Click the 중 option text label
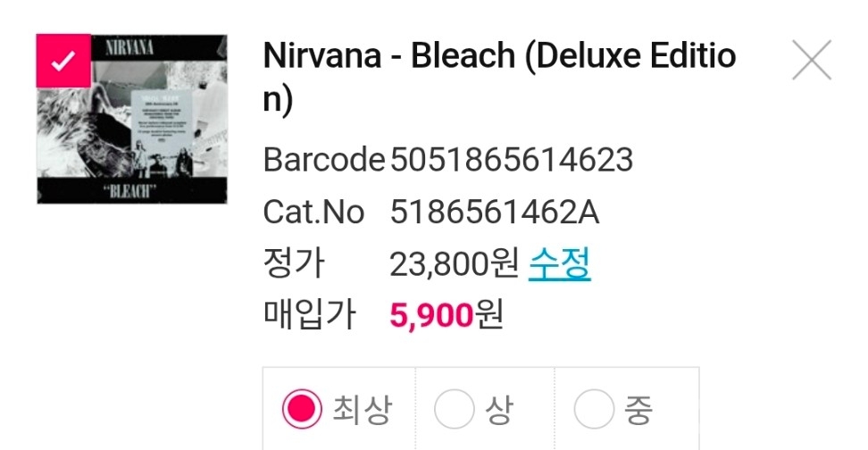Viewport: 868px width, 450px height. [x=638, y=411]
